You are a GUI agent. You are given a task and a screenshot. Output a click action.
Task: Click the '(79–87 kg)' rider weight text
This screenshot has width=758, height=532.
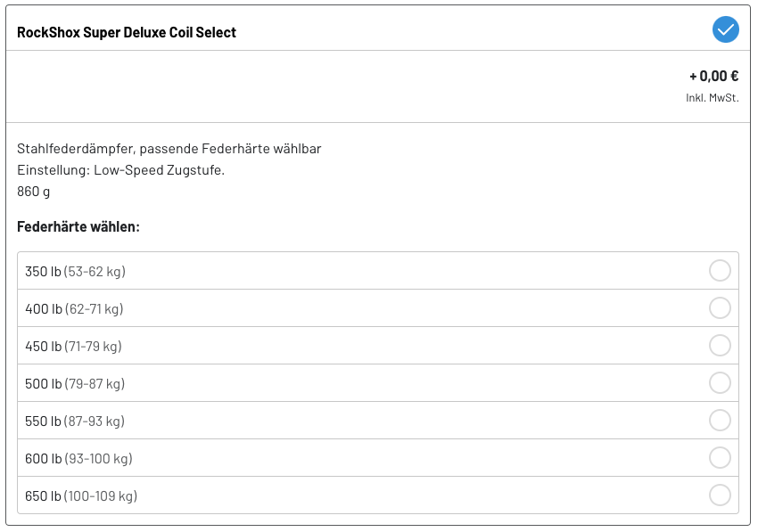(95, 384)
